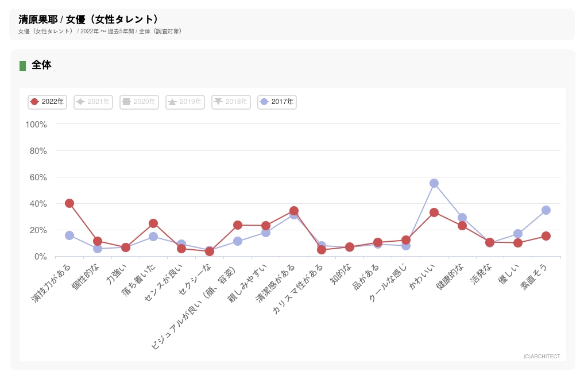Viewport: 588px width, 379px height.
Task: Hide the 2017年 series in the legend
Action: (x=277, y=102)
